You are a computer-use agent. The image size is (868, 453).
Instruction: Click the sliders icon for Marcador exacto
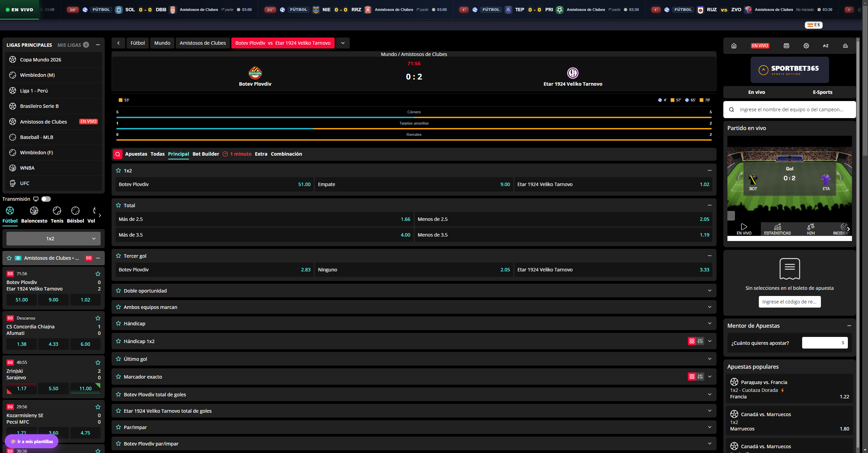point(700,377)
